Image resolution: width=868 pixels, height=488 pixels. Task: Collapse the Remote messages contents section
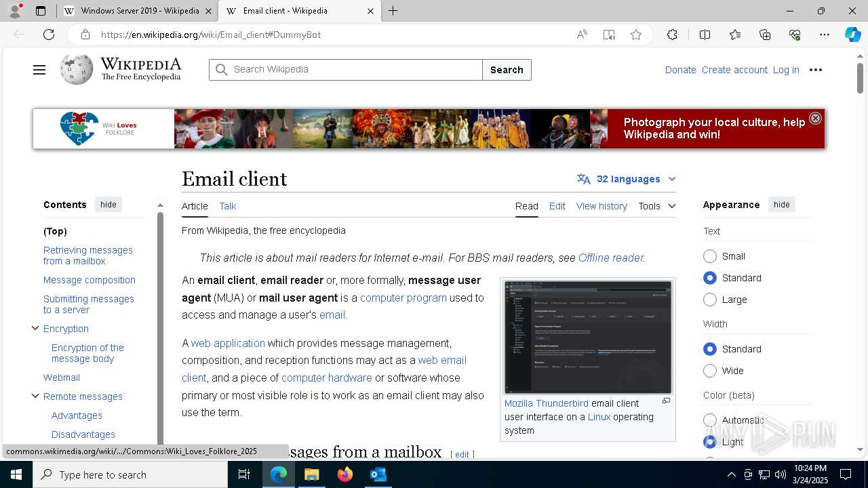click(x=35, y=396)
